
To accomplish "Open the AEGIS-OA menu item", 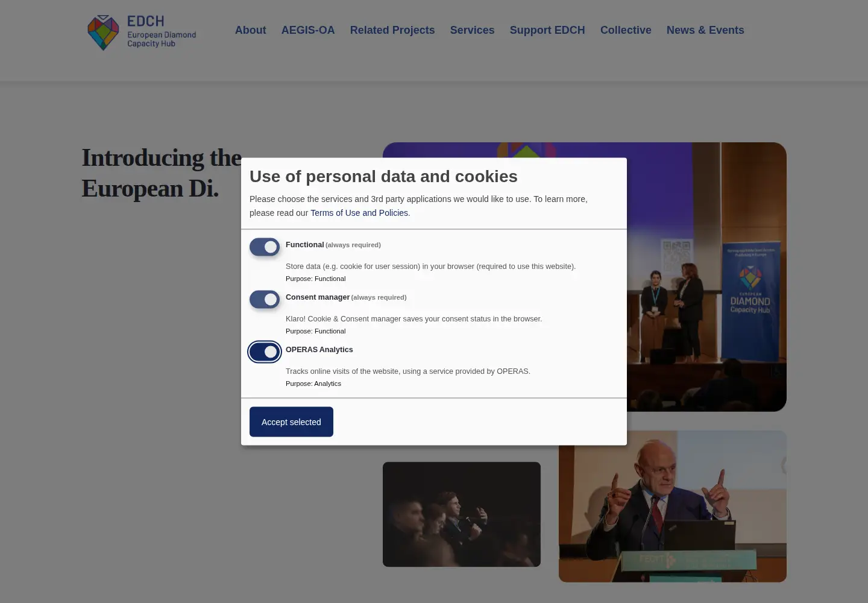I will [x=308, y=30].
